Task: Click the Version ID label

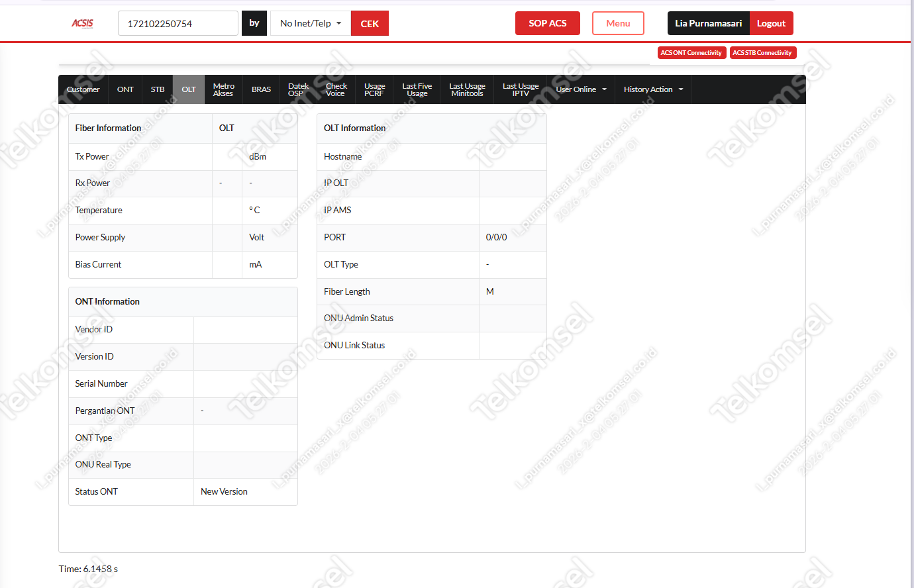Action: pyautogui.click(x=95, y=357)
